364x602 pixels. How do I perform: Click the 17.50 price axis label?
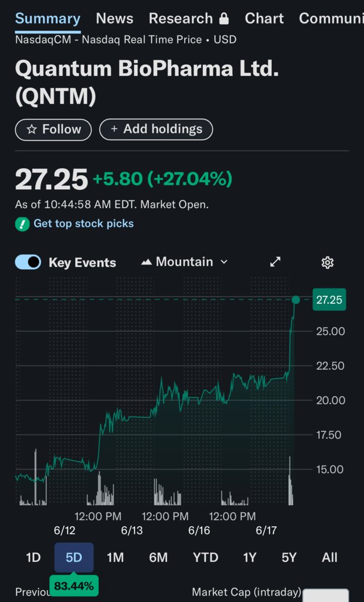click(x=330, y=435)
